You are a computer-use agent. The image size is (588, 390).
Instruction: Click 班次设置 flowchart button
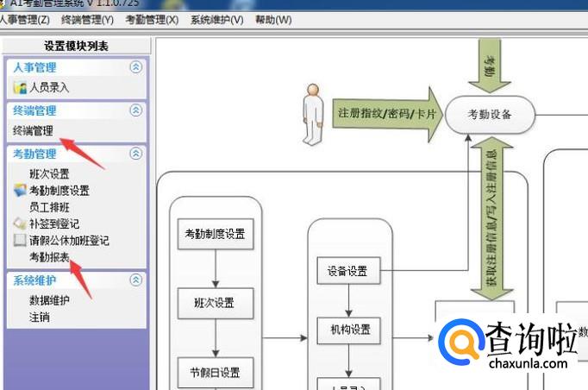tap(216, 304)
